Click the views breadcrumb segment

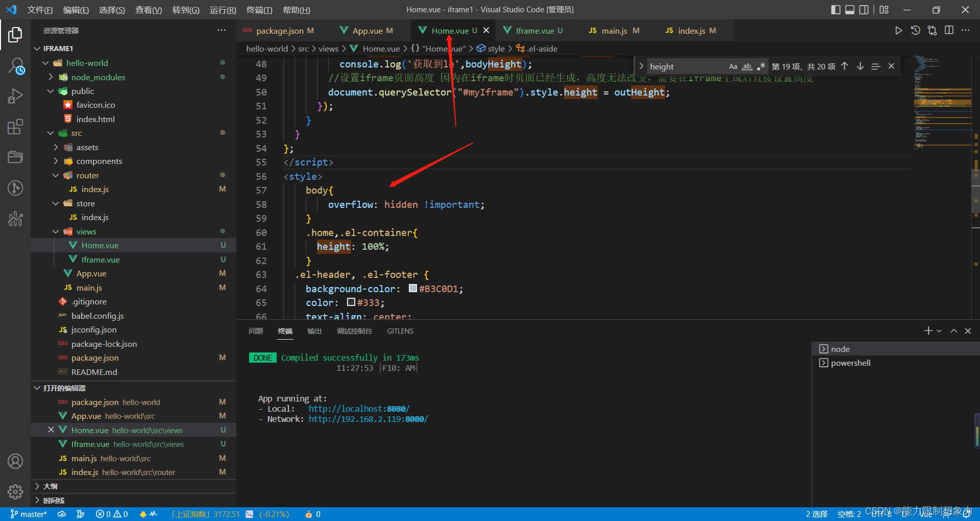[x=329, y=49]
